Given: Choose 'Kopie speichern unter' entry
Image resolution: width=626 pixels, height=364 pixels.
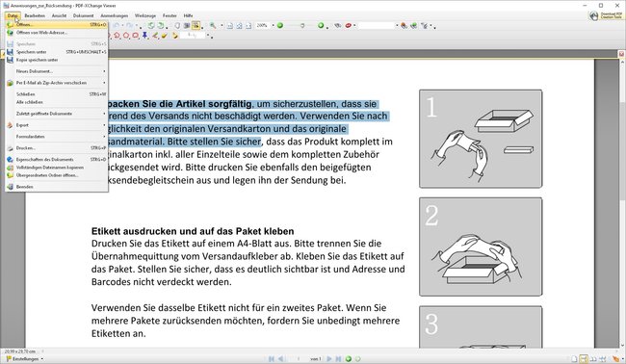Looking at the screenshot, I should (56, 60).
